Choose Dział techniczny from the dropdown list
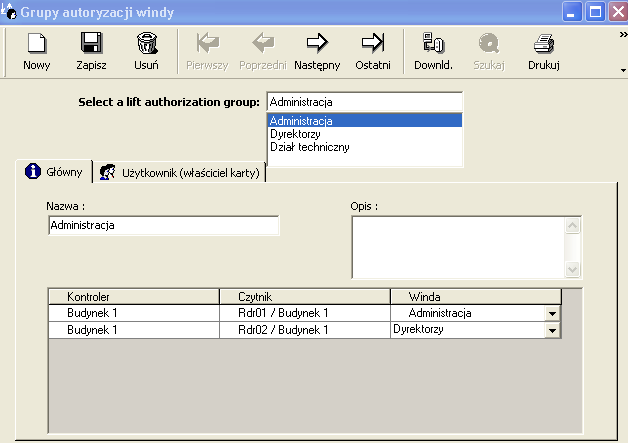This screenshot has width=628, height=443. [364, 147]
